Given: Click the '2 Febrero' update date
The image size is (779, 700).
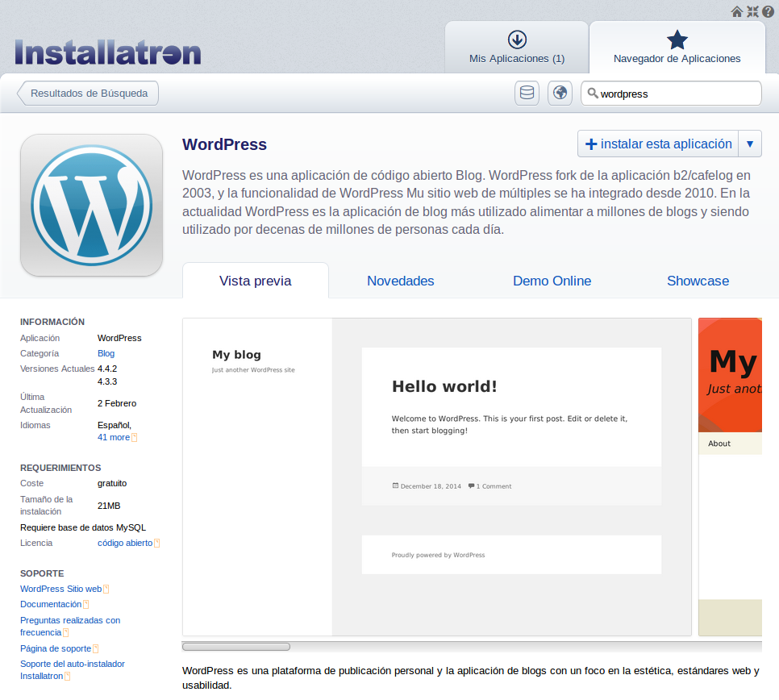Looking at the screenshot, I should point(117,403).
